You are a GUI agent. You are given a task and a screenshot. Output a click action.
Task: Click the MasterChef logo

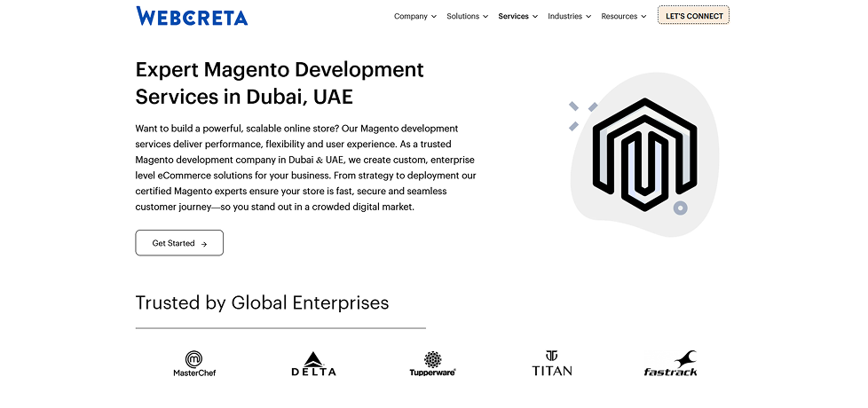[x=194, y=364]
